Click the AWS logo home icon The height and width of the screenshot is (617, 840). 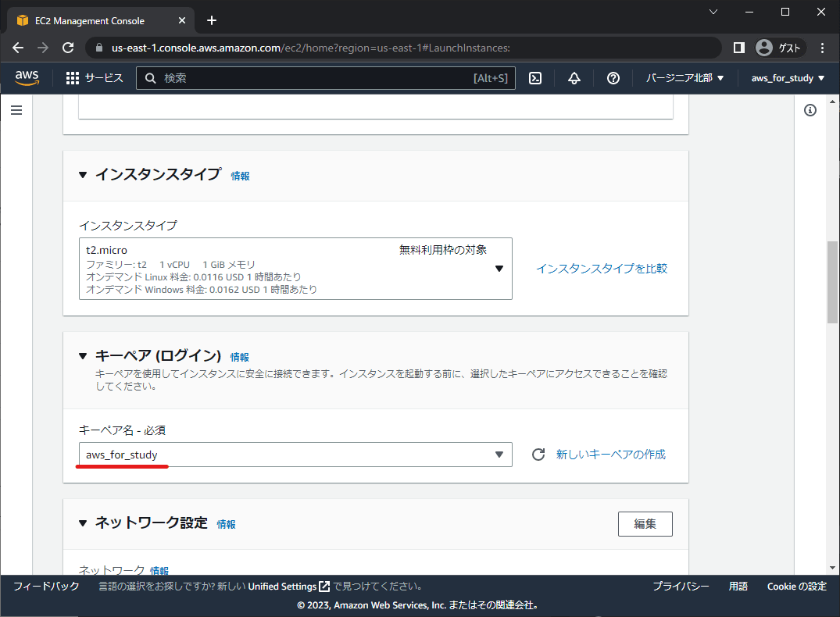tap(27, 77)
